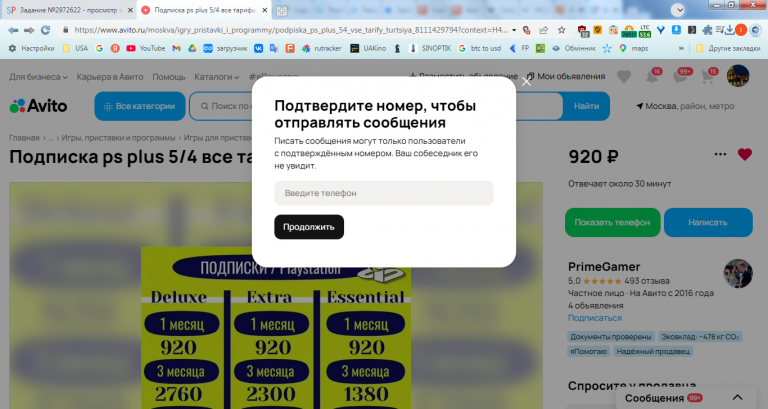Open Карьера в Авито link

click(x=110, y=77)
